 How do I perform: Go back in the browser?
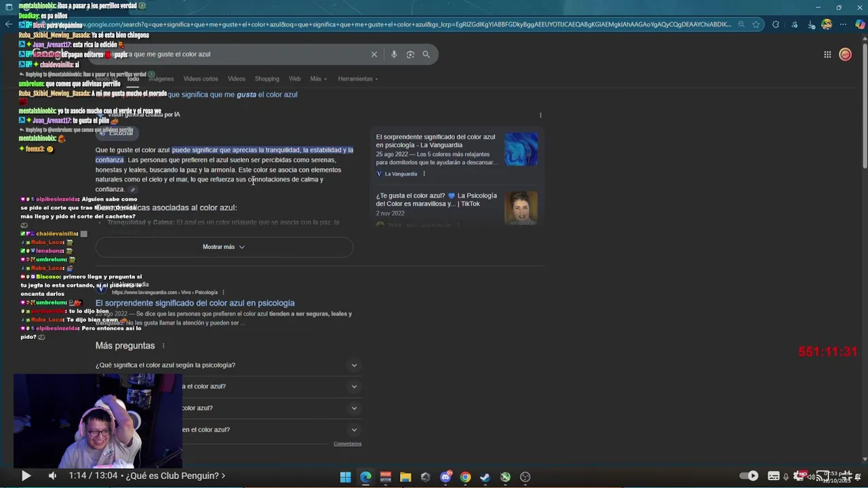tap(8, 24)
